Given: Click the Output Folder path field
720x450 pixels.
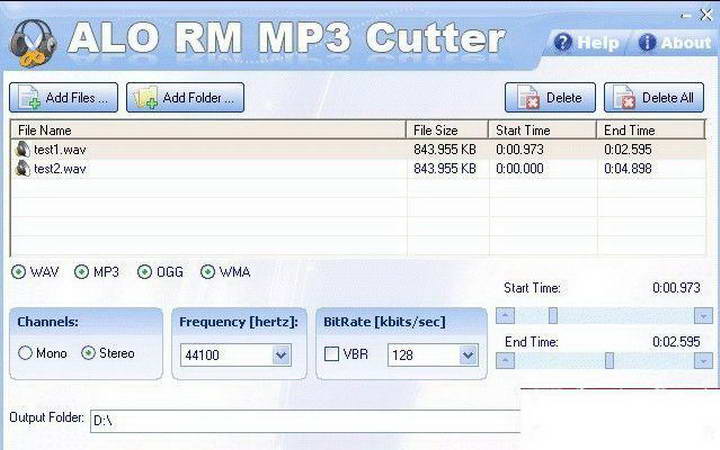Looking at the screenshot, I should point(305,421).
